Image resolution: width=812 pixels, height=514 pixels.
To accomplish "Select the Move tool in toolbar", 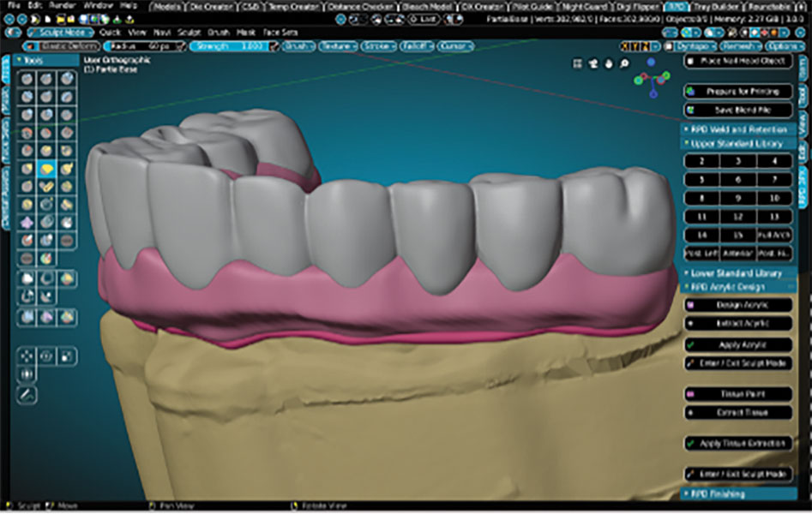I will [x=28, y=355].
